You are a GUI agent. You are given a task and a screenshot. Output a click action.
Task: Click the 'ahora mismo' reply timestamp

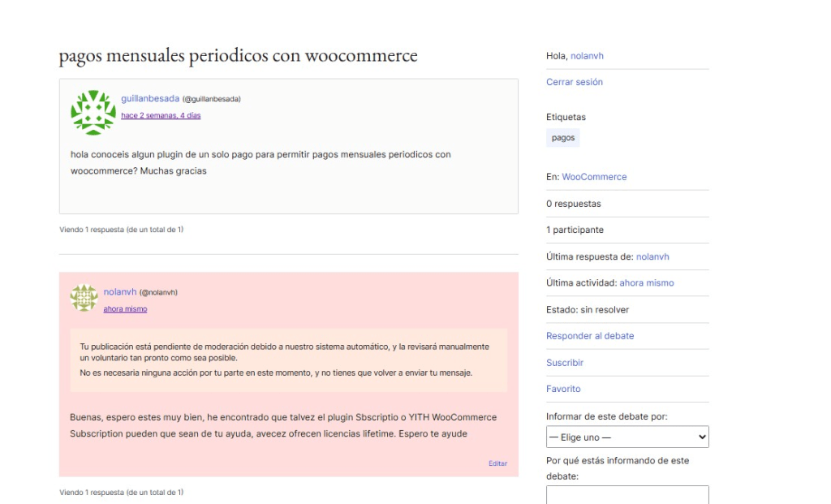click(125, 309)
